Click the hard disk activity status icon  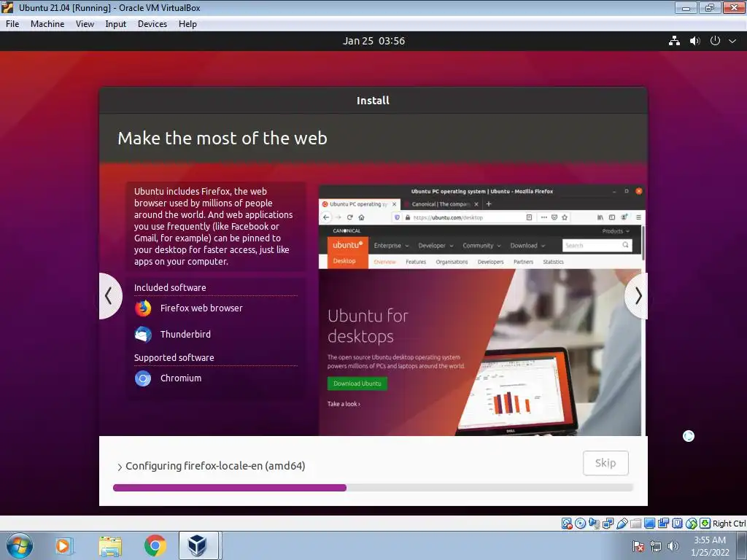point(567,524)
